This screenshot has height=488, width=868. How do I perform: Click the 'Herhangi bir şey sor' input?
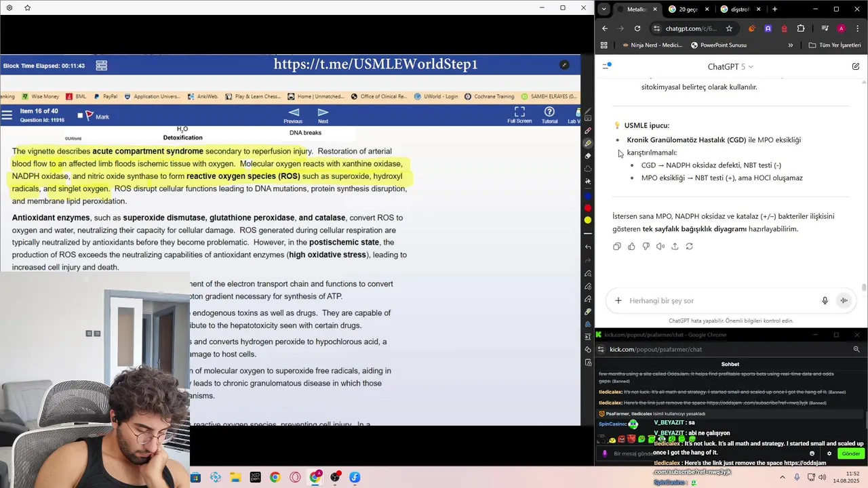(x=719, y=301)
